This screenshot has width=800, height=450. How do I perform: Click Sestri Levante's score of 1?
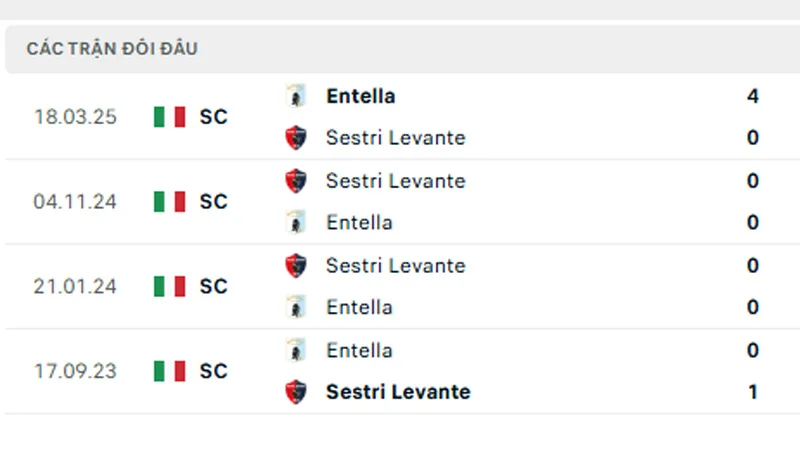753,392
